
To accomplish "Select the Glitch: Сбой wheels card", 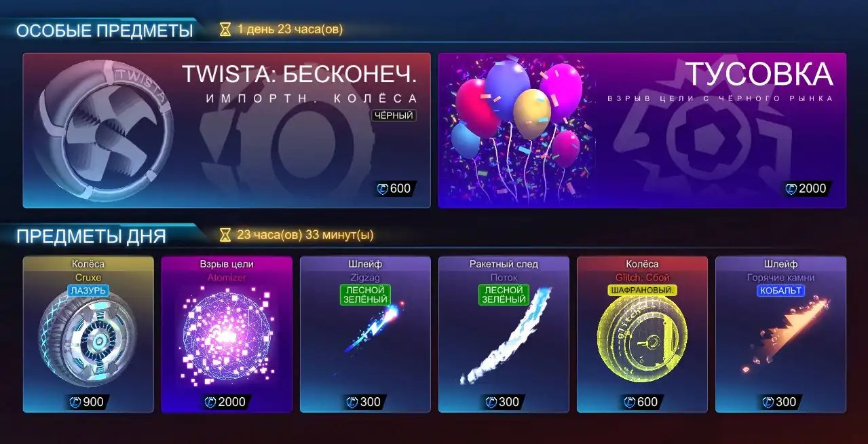I will (642, 334).
